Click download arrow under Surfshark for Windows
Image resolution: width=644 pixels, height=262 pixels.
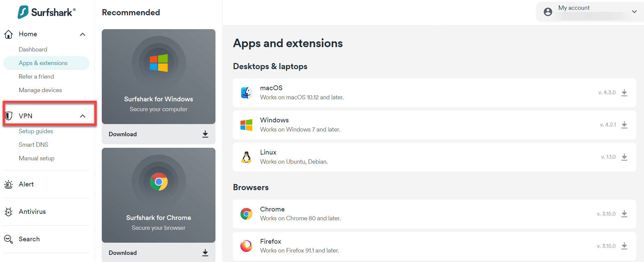coord(205,134)
